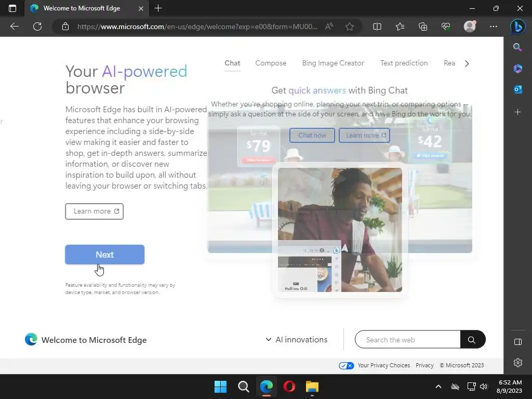Image resolution: width=532 pixels, height=399 pixels.
Task: Open split screen icon
Action: tap(377, 26)
